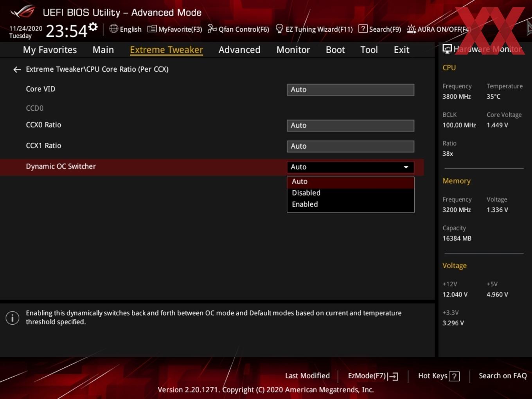Click the memory capacity 16384 MB
This screenshot has width=532, height=399.
[457, 238]
